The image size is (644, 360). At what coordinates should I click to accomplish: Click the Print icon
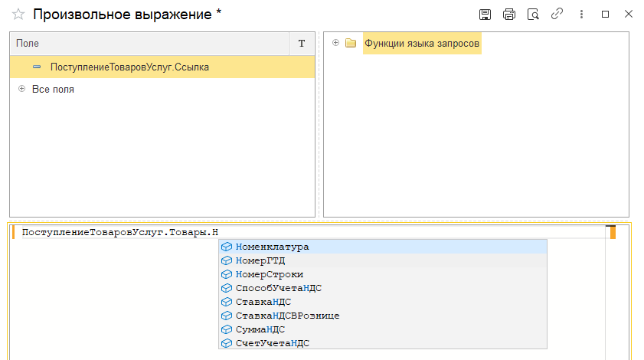pyautogui.click(x=509, y=15)
